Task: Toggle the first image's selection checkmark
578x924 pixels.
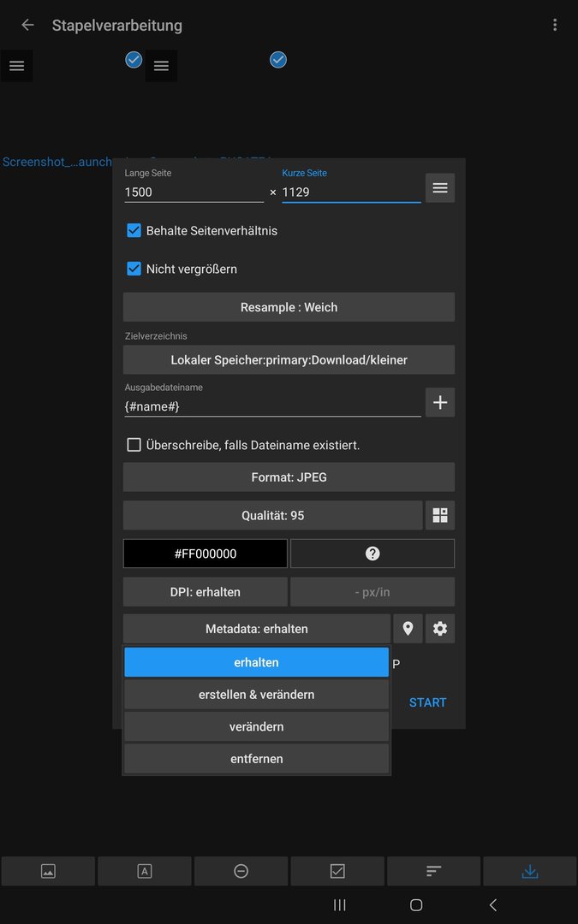Action: coord(134,60)
